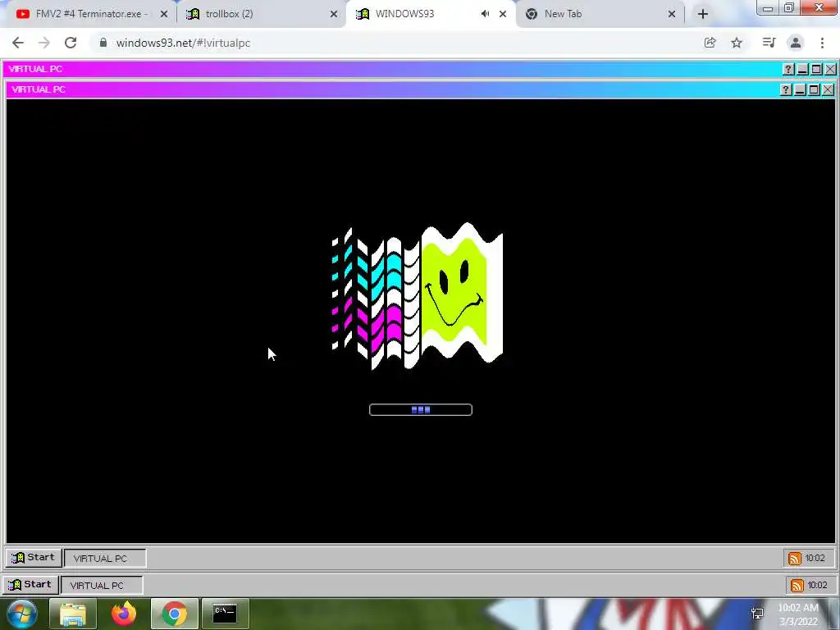Close the trollbox (2) tab
Image resolution: width=840 pixels, height=630 pixels.
pos(334,14)
